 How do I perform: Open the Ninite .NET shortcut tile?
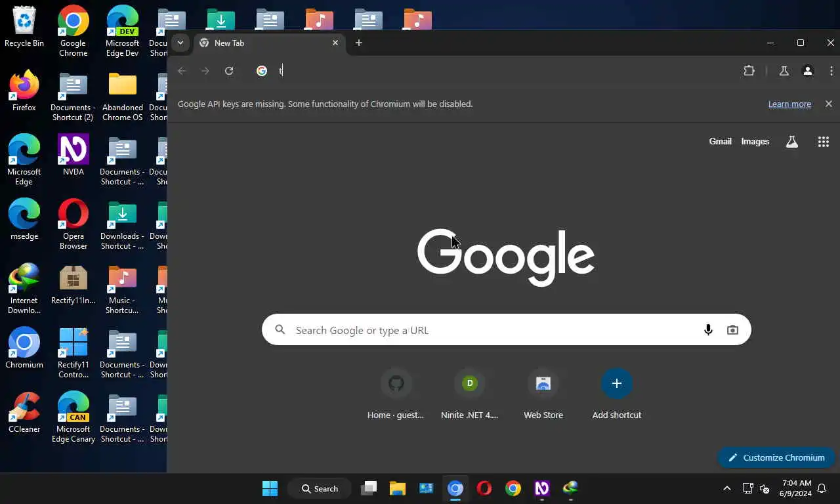pyautogui.click(x=469, y=394)
